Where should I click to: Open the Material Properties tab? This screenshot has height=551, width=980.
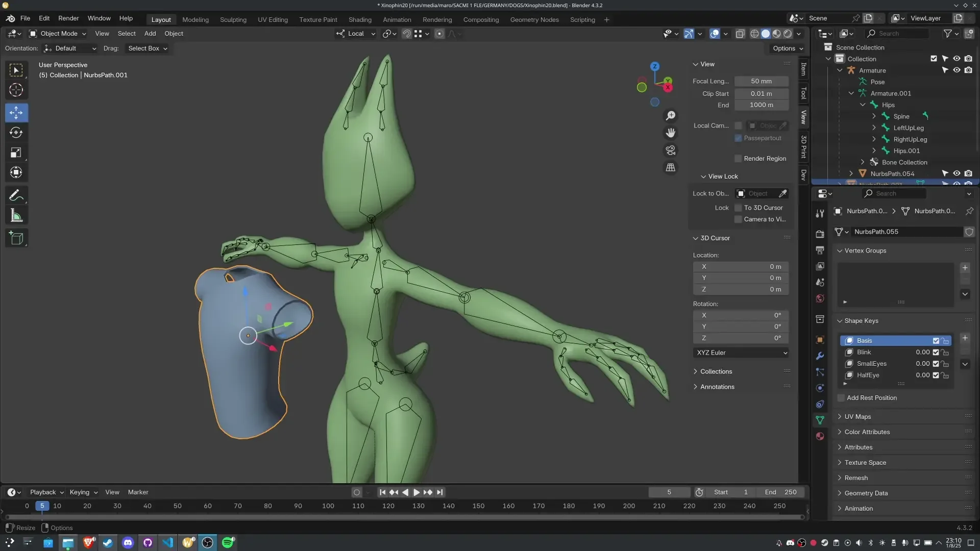click(820, 436)
